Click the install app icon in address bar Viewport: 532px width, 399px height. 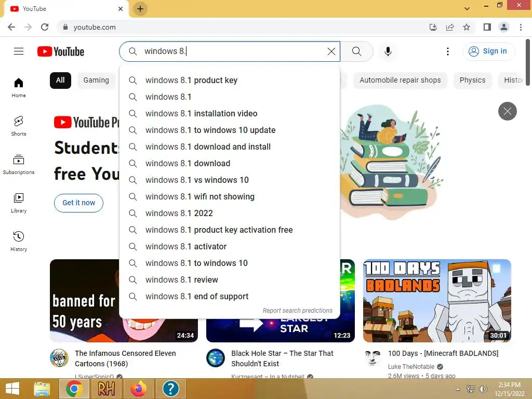point(433,27)
